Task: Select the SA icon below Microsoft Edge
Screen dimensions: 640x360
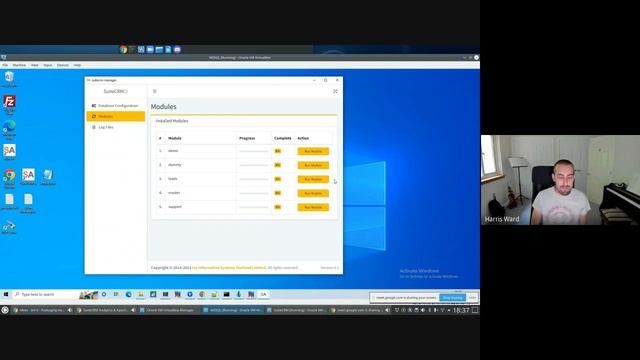Action: coord(9,153)
